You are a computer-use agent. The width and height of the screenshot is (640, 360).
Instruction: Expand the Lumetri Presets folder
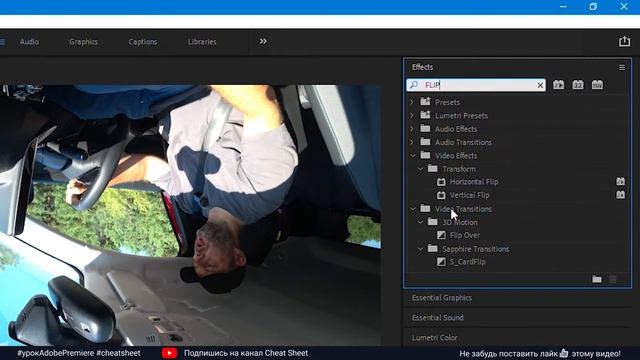click(412, 116)
